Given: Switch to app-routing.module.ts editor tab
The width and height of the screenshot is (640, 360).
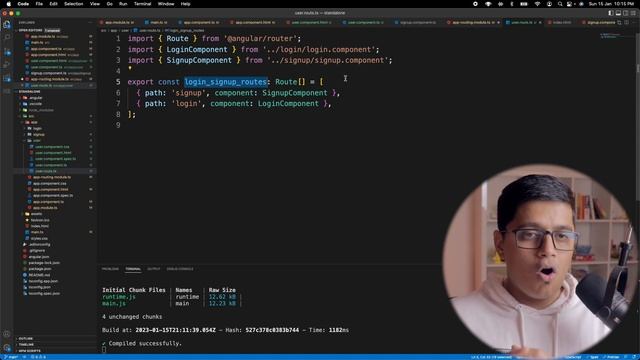Looking at the screenshot, I should tap(473, 22).
